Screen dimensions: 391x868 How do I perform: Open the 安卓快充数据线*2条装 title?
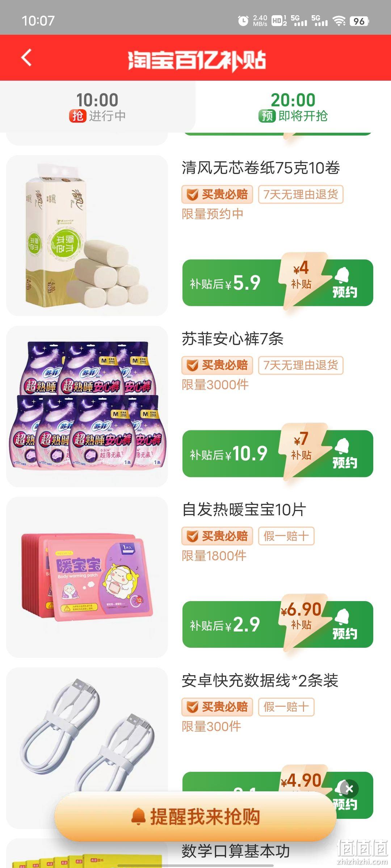[260, 680]
